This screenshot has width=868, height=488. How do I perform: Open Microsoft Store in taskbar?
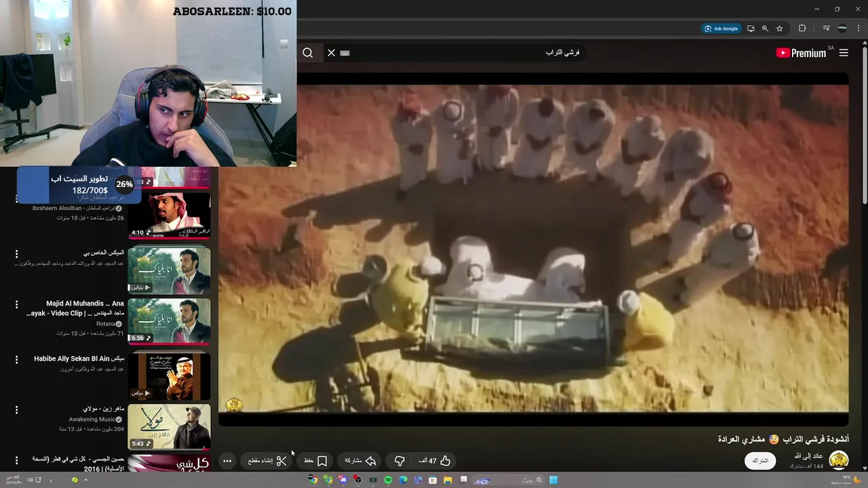(x=433, y=480)
